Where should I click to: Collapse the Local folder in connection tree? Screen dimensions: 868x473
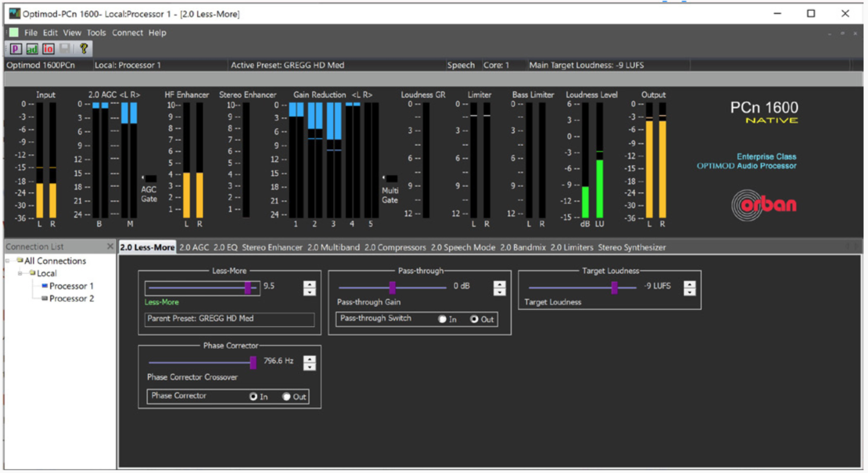[x=20, y=273]
